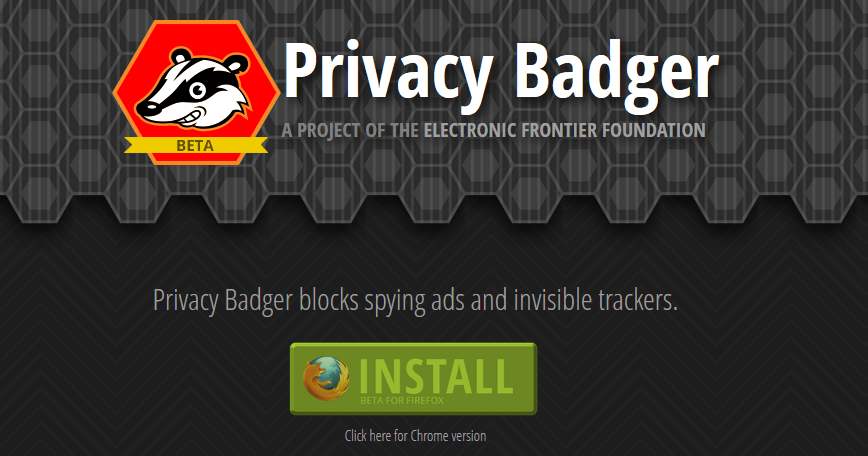Click 'Privacy Badger' at start of tagline sentence
This screenshot has height=456, width=868.
tap(223, 300)
